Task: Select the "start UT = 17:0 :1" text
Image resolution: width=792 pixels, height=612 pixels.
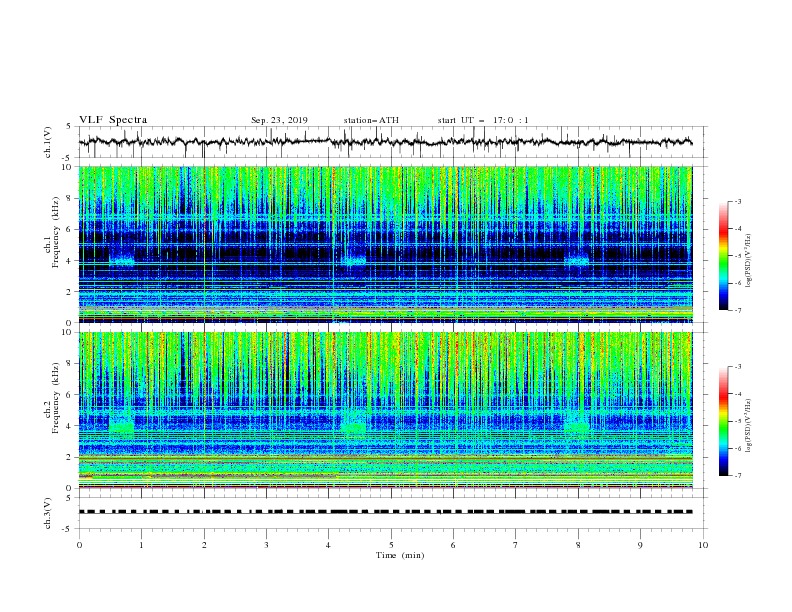Action: coord(483,120)
